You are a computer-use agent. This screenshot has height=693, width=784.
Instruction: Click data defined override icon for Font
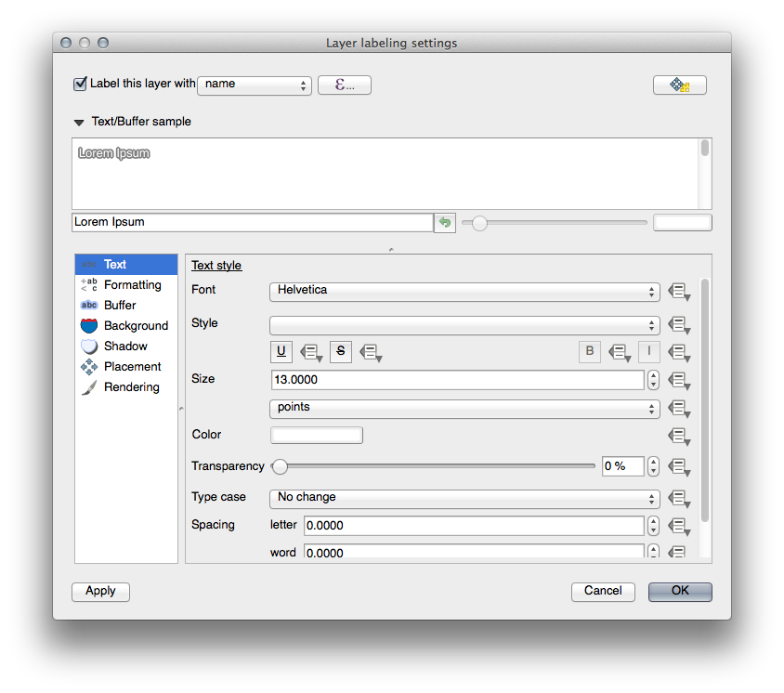(x=678, y=292)
